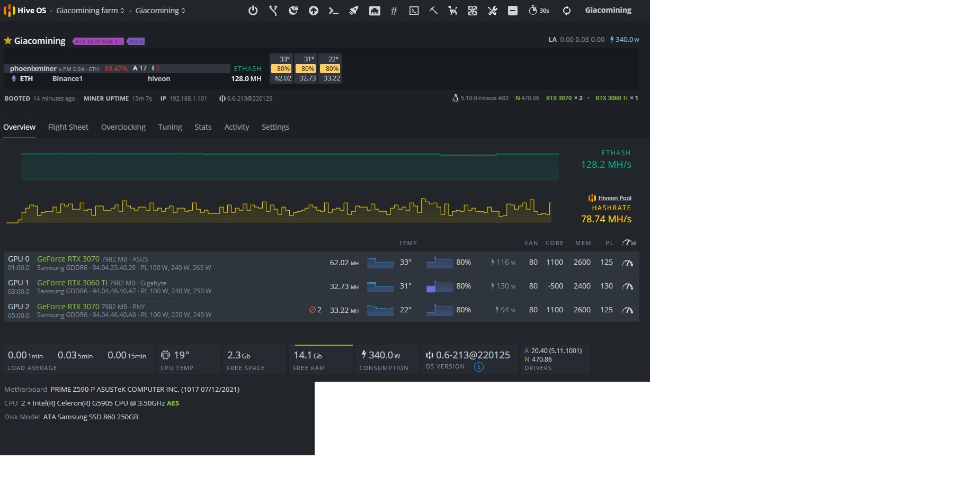Click the ASUS purple tag
This screenshot has height=486, width=980.
136,41
